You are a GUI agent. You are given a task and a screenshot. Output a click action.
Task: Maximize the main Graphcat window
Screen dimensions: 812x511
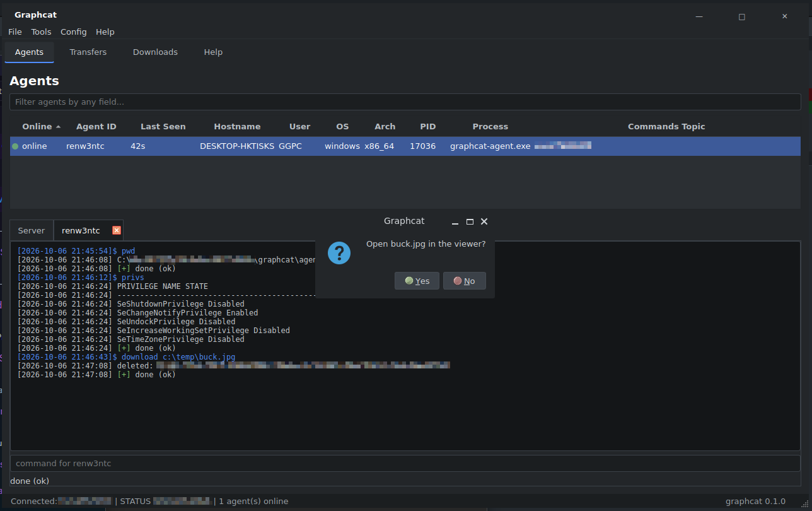(742, 16)
